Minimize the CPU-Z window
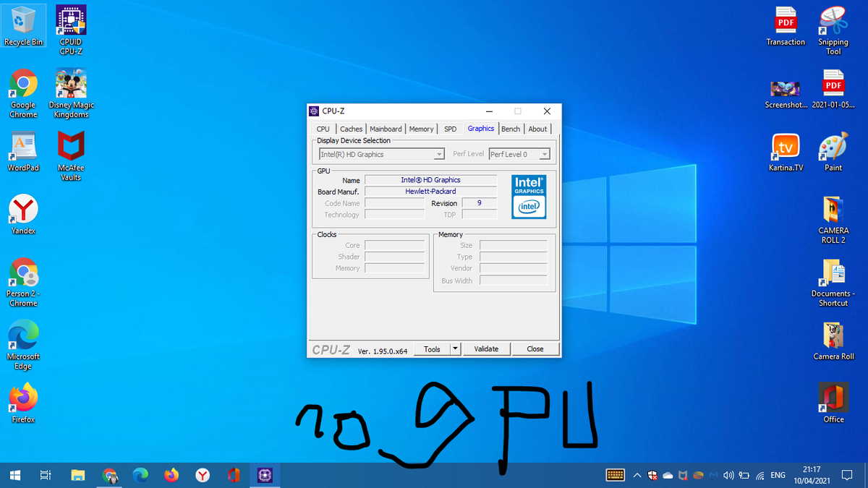The height and width of the screenshot is (488, 868). point(490,111)
